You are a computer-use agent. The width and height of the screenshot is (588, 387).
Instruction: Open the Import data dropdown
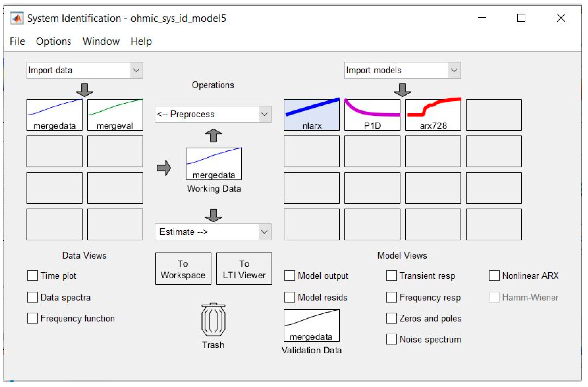[85, 71]
